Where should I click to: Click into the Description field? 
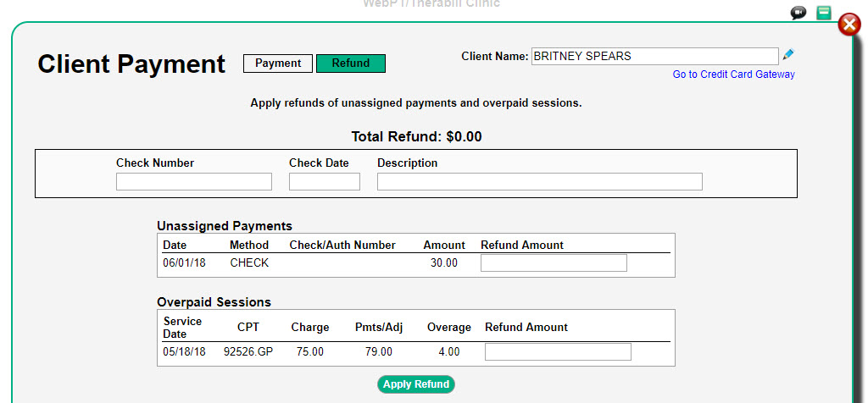[x=540, y=181]
